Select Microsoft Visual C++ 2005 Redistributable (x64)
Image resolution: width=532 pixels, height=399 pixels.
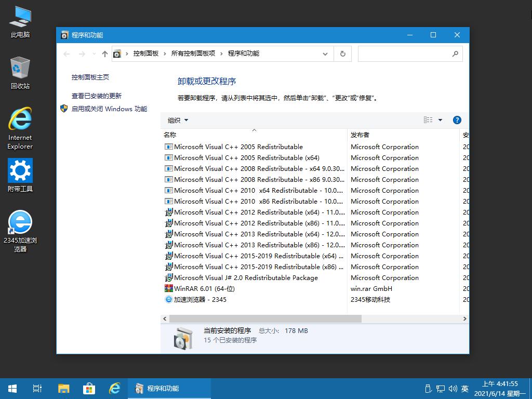[x=247, y=158]
